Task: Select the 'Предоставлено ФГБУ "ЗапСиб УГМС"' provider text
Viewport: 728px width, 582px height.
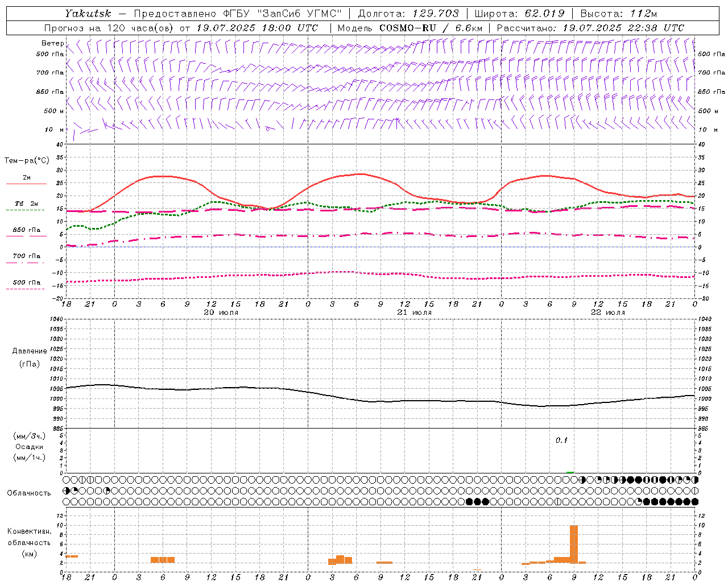Action: [238, 14]
